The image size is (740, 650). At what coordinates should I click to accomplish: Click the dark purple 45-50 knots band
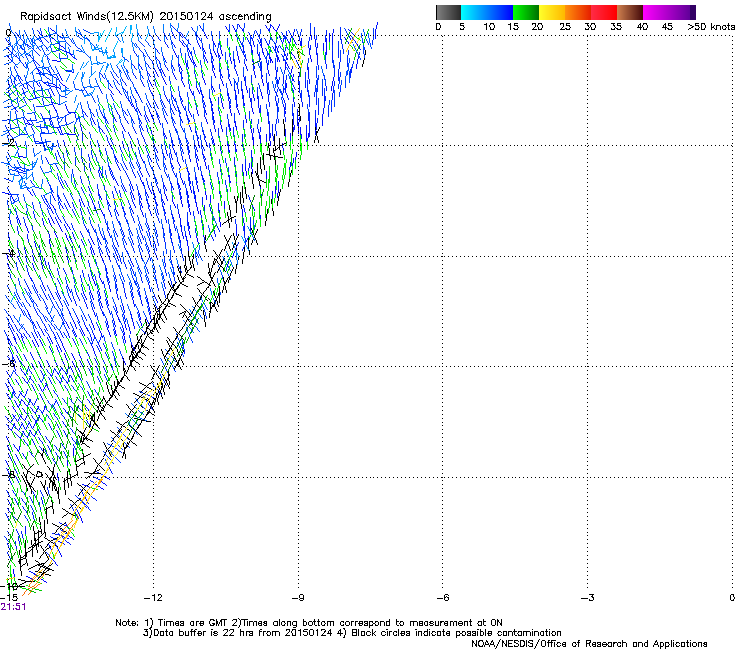click(x=682, y=12)
